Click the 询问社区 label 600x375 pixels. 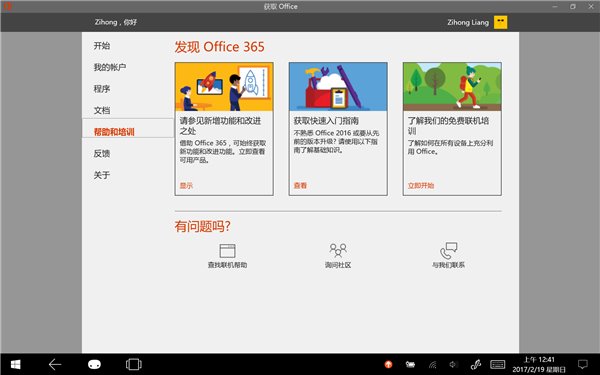(338, 265)
